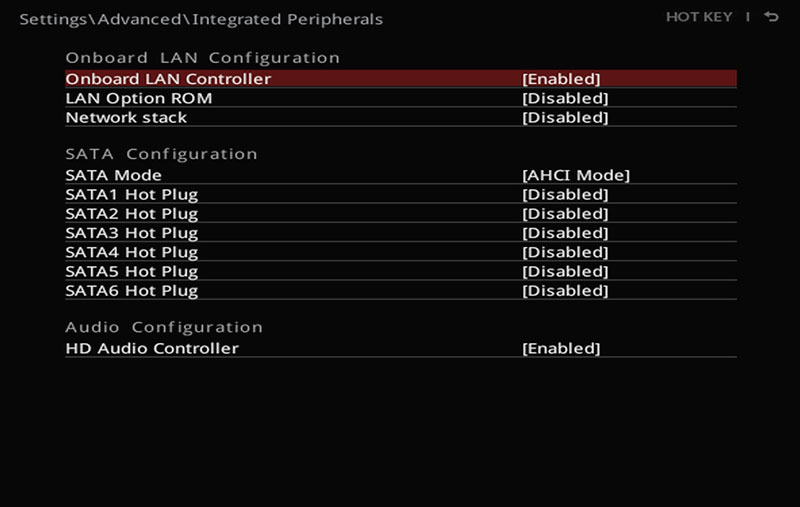
Task: Click the SATA6 Hot Plug label
Action: [x=132, y=291]
